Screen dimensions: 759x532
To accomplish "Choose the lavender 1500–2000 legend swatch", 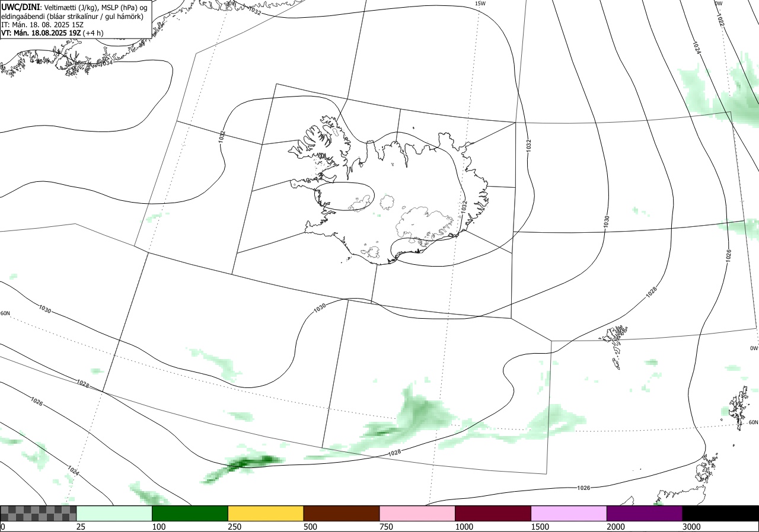I will click(569, 513).
